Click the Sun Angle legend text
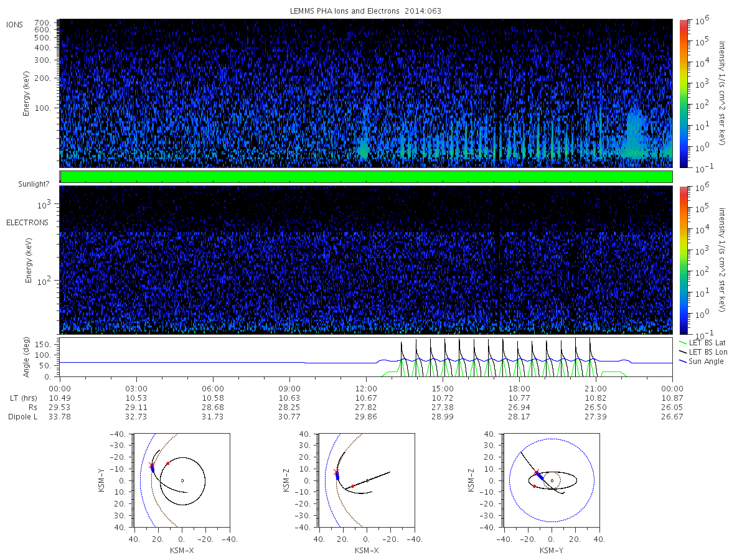Screen dimensions: 747x560 (707, 361)
